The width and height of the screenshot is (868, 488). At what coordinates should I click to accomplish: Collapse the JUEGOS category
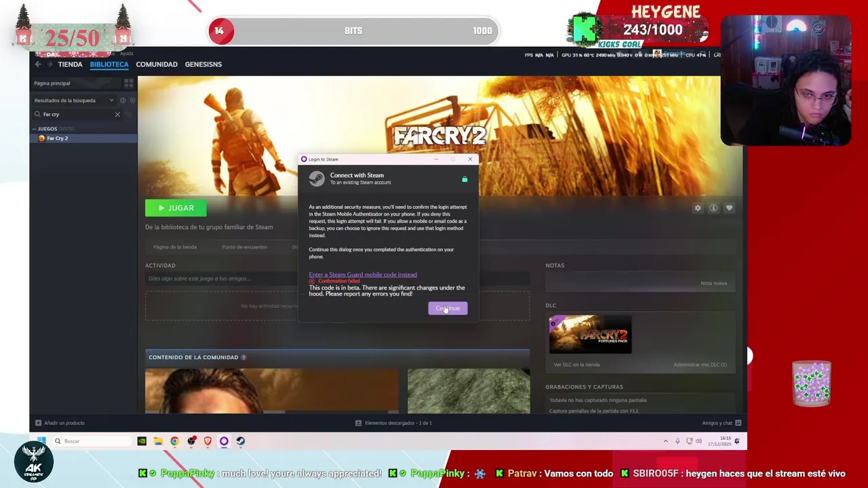[47, 129]
